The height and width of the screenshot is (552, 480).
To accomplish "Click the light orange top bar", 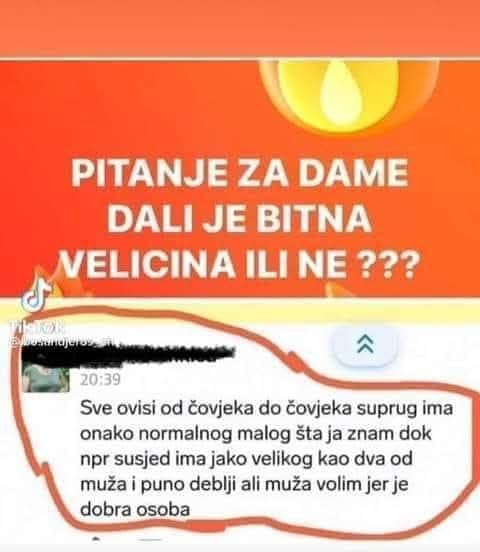I will (x=240, y=28).
